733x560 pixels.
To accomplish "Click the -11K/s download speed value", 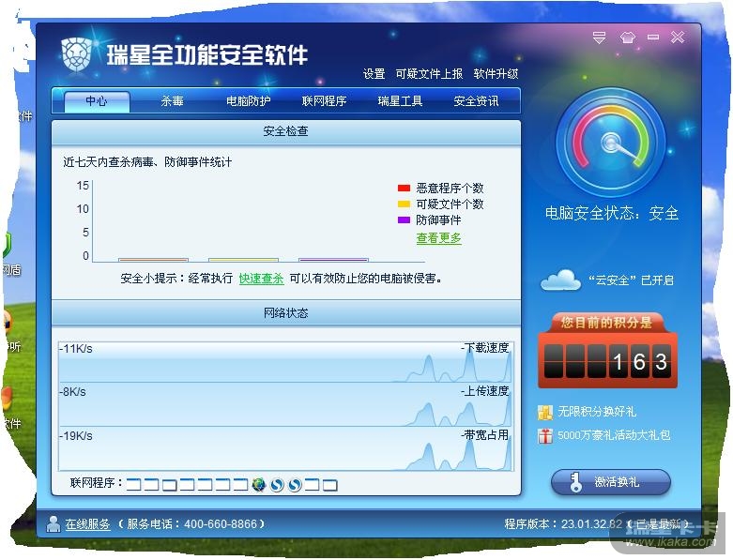I will pos(76,349).
